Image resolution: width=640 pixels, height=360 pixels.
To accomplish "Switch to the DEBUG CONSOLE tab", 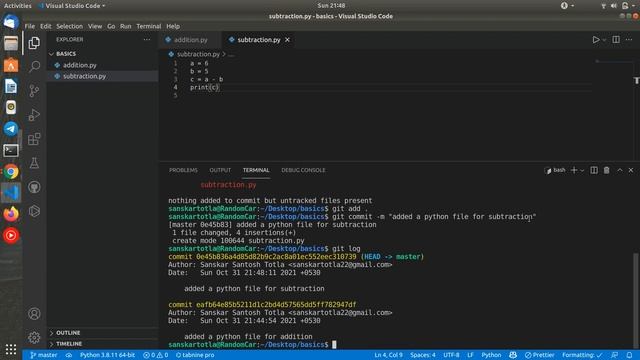I will pyautogui.click(x=303, y=170).
